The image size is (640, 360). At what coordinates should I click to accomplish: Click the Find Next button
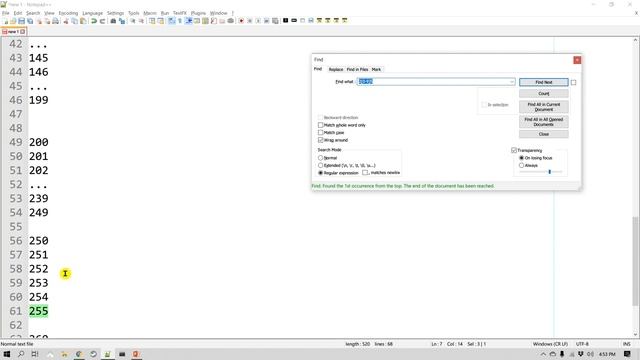tap(544, 82)
